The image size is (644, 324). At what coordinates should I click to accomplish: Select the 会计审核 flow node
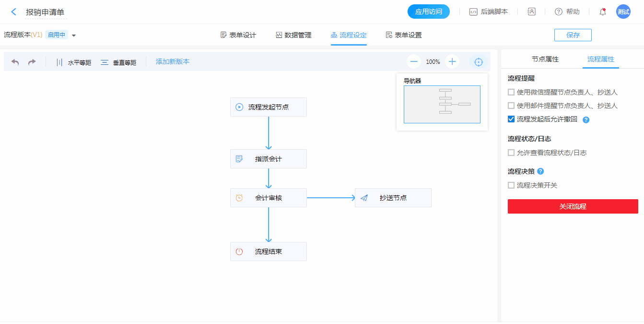click(268, 198)
